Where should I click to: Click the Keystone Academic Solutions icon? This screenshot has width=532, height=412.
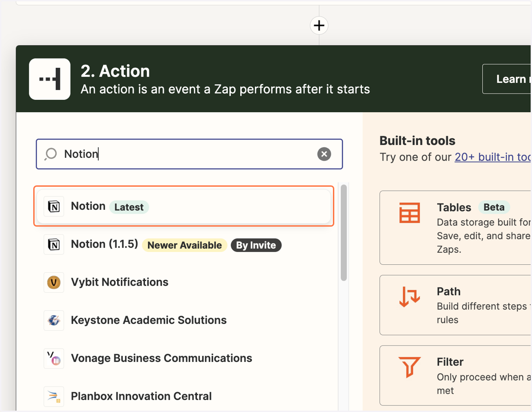click(x=54, y=320)
